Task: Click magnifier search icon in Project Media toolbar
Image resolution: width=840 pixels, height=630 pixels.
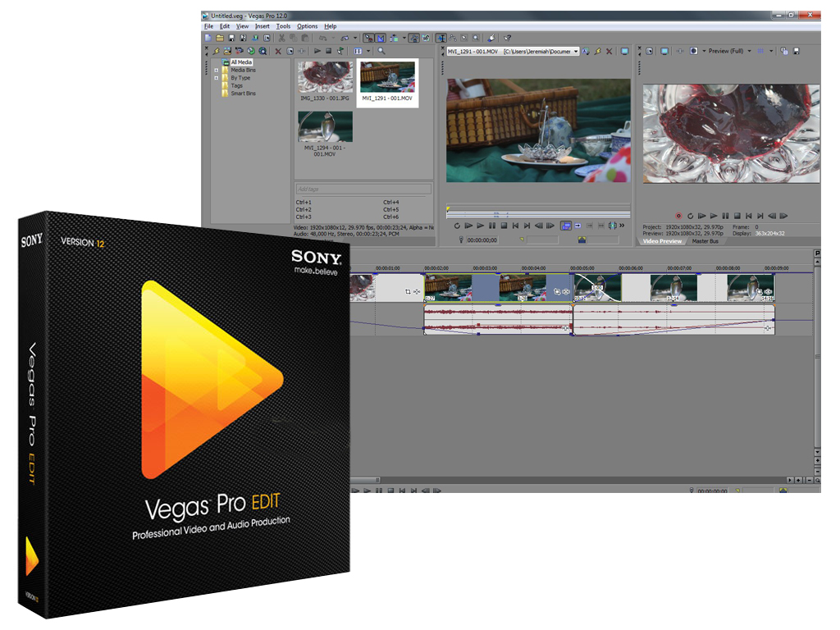Action: (381, 51)
